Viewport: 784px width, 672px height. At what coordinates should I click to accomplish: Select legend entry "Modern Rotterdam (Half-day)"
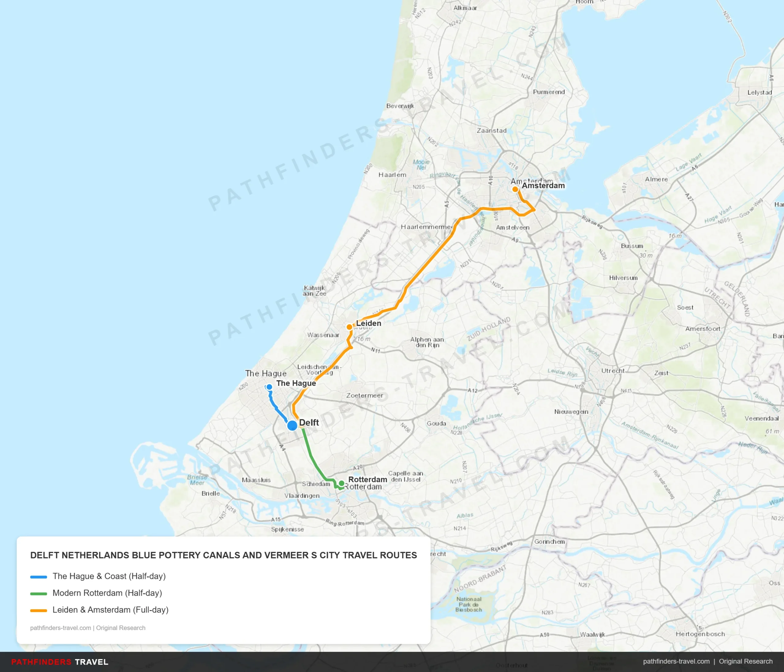pyautogui.click(x=107, y=593)
